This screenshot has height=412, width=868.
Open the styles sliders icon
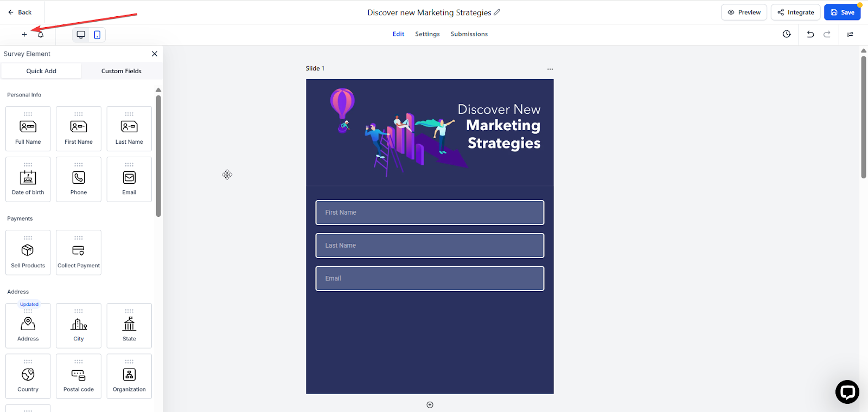[x=850, y=34]
